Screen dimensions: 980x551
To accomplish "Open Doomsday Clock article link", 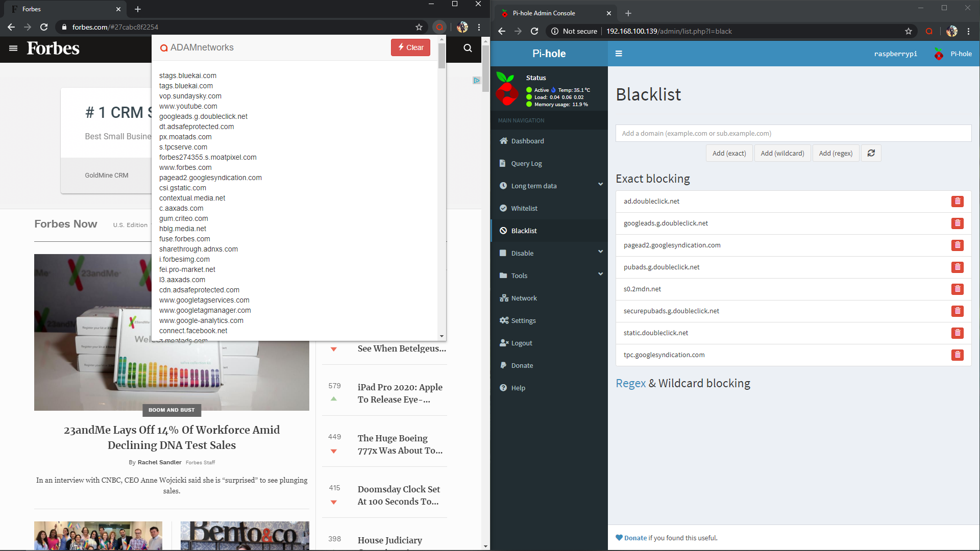I will point(399,495).
